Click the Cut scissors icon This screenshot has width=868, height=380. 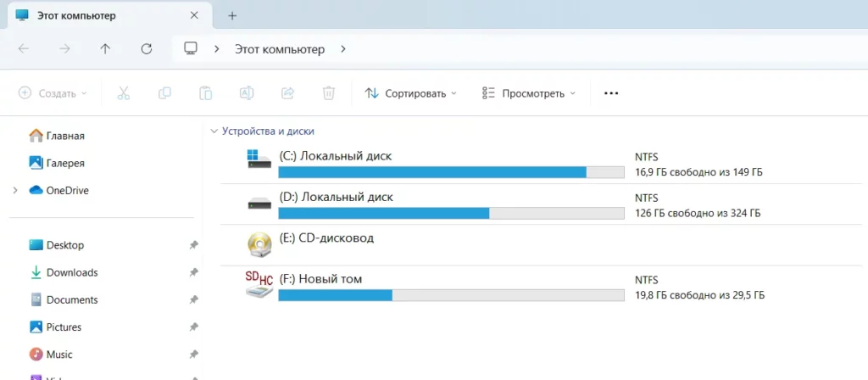pyautogui.click(x=124, y=93)
